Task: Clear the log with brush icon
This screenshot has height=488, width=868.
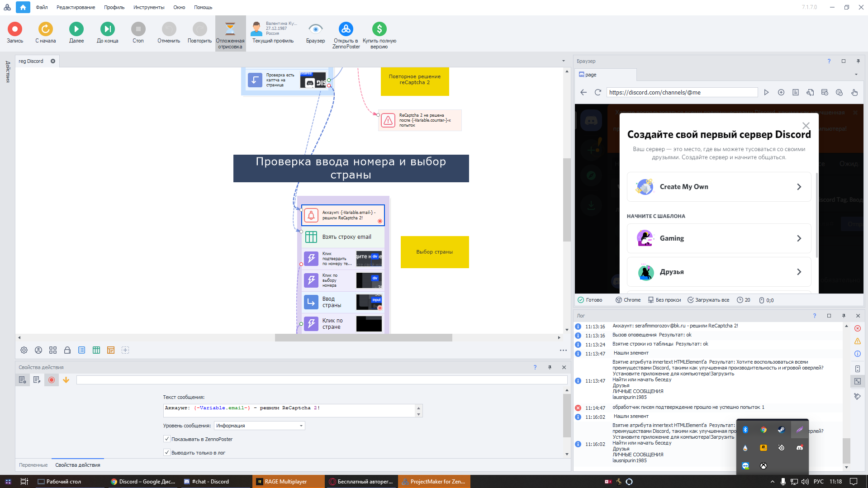Action: coord(857,396)
